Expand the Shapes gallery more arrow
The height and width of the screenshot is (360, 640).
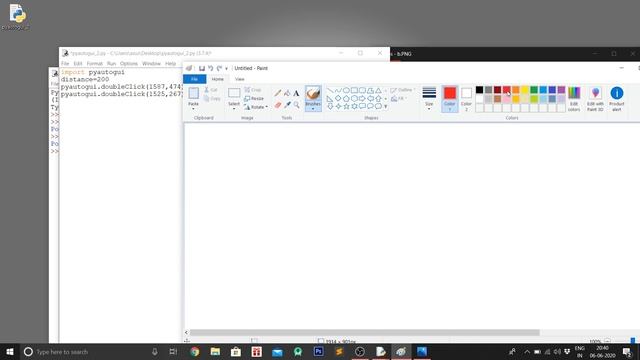pos(386,107)
